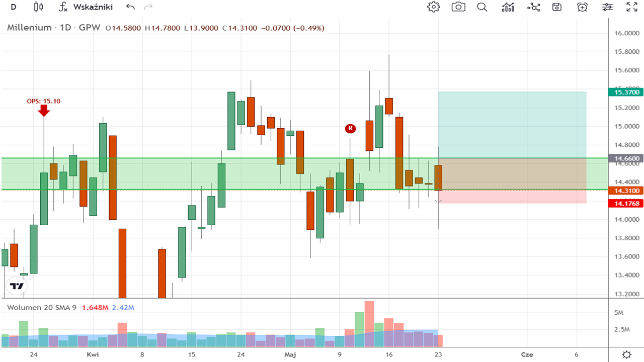
Task: Toggle fullscreen mode
Action: [x=631, y=7]
